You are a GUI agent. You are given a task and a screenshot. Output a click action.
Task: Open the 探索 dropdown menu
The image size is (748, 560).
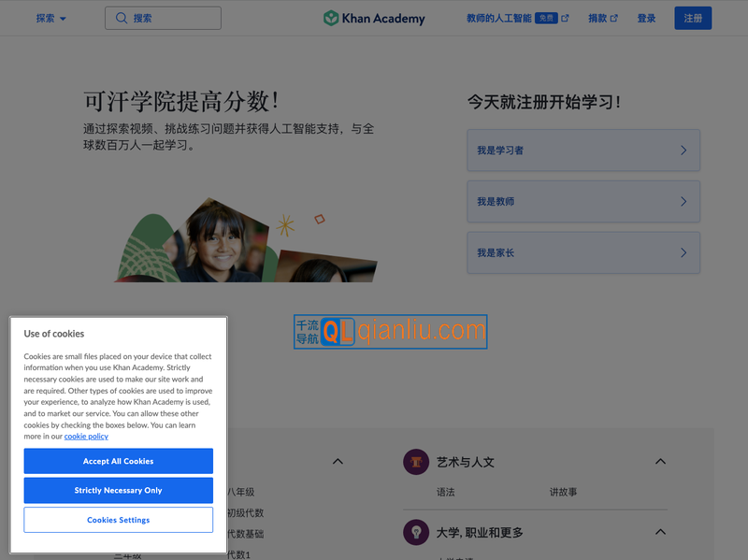tap(49, 17)
